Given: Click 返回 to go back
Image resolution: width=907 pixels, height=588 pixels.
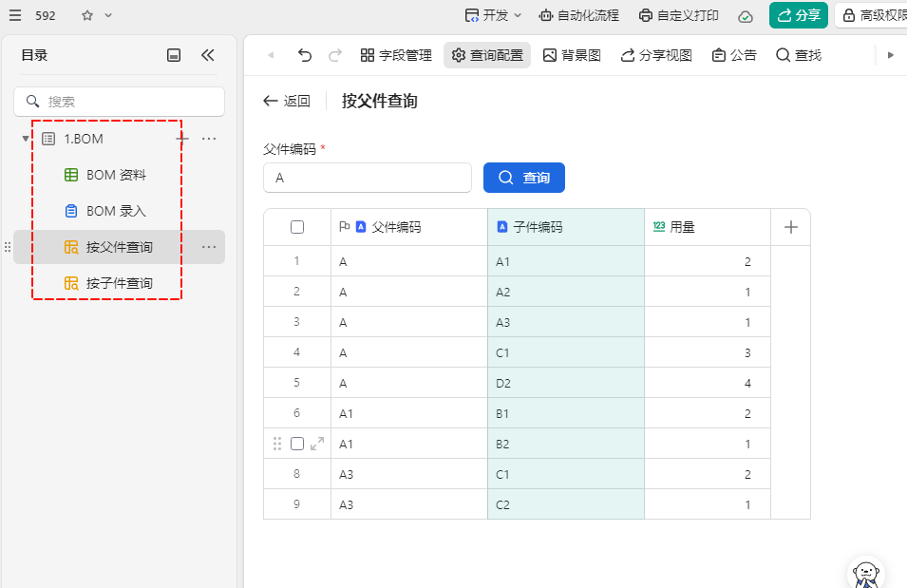Looking at the screenshot, I should [x=287, y=102].
